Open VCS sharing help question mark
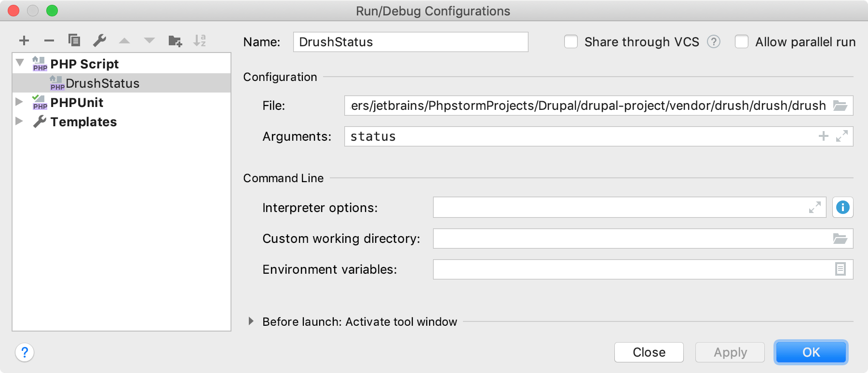This screenshot has width=868, height=373. coord(714,42)
